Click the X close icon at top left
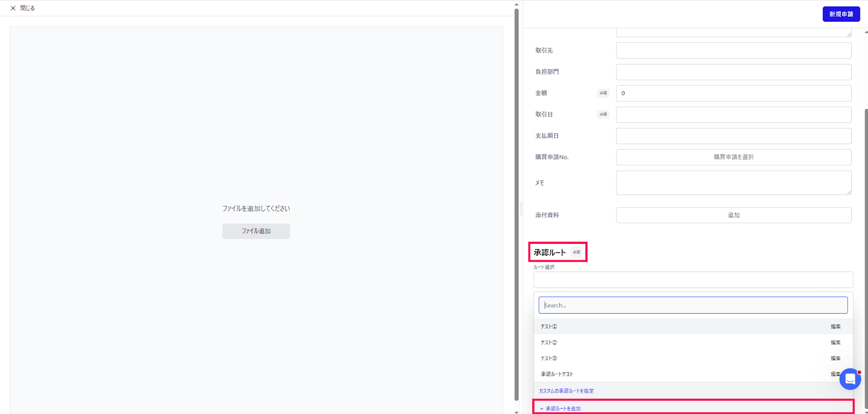The image size is (868, 414). (x=13, y=8)
